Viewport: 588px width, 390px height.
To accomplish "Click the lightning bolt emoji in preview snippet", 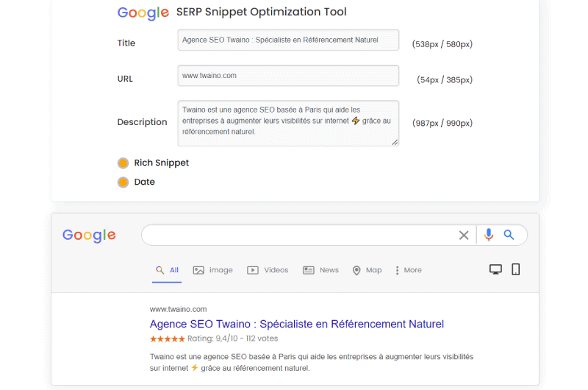I will pyautogui.click(x=195, y=367).
